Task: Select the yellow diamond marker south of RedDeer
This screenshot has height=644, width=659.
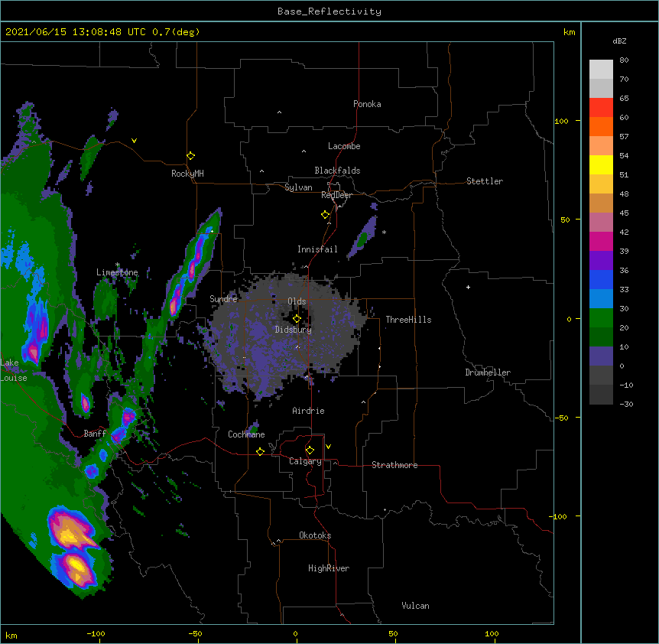Action: [x=325, y=215]
